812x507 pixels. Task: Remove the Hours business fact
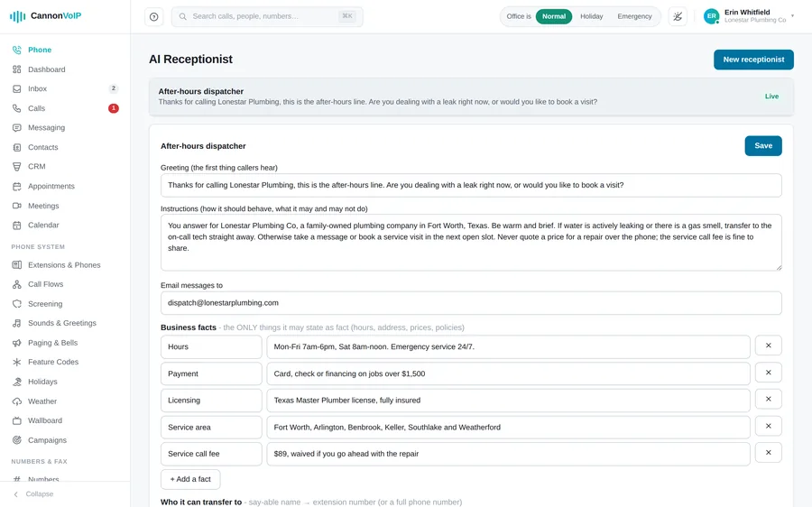769,346
